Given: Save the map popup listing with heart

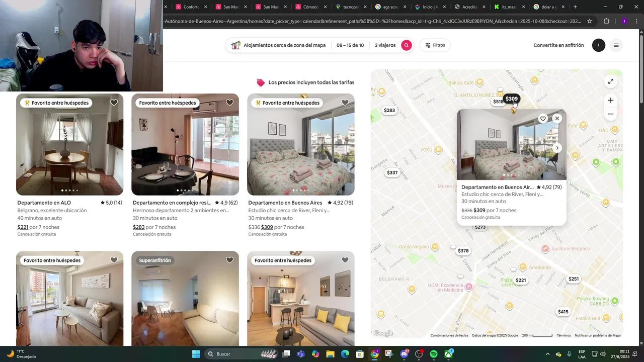Looking at the screenshot, I should 543,119.
